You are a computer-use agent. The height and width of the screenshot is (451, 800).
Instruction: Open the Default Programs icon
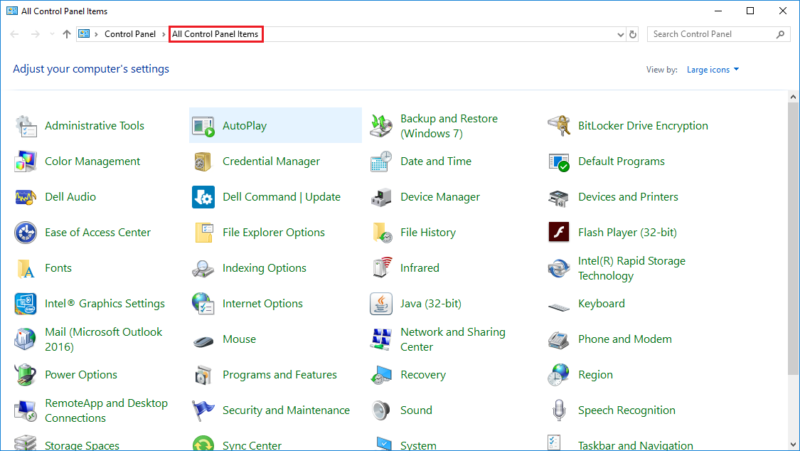click(x=559, y=162)
